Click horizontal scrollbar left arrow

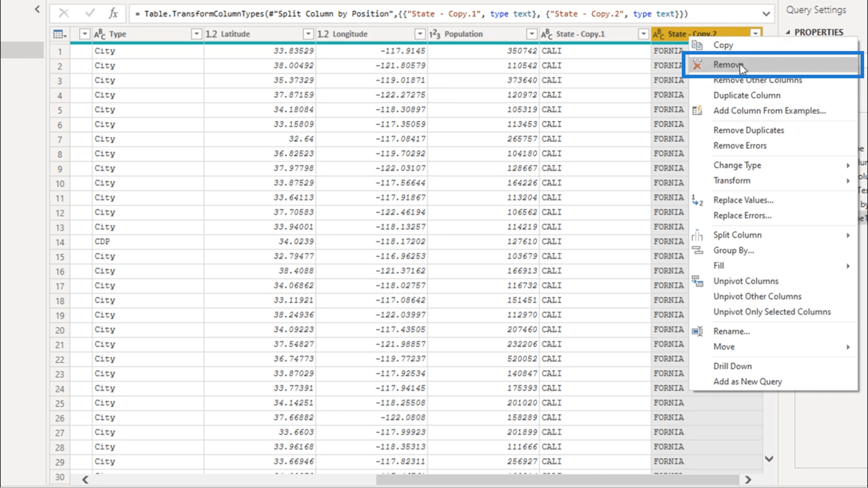tap(85, 479)
